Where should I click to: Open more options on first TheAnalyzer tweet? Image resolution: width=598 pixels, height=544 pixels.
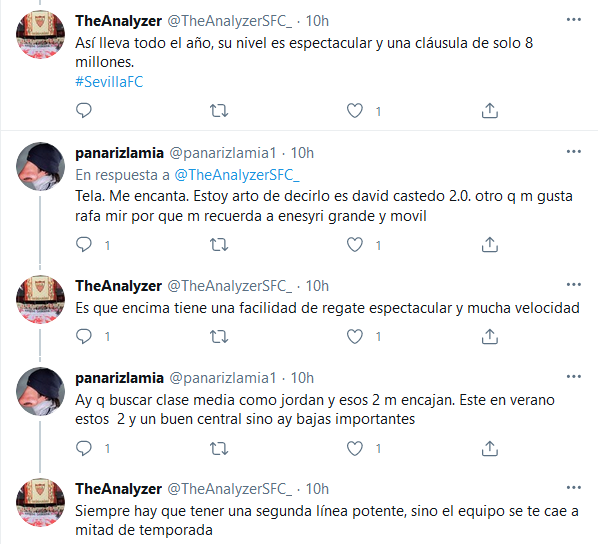pyautogui.click(x=574, y=20)
